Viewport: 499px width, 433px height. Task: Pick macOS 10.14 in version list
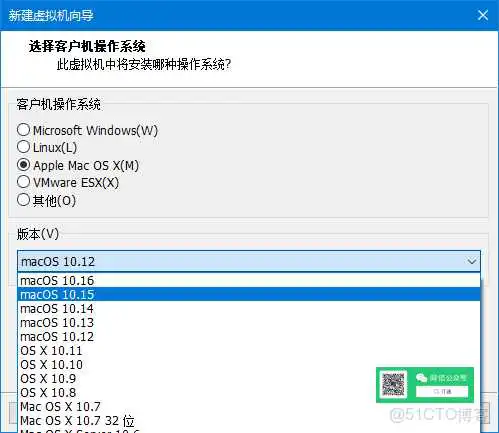click(x=249, y=309)
